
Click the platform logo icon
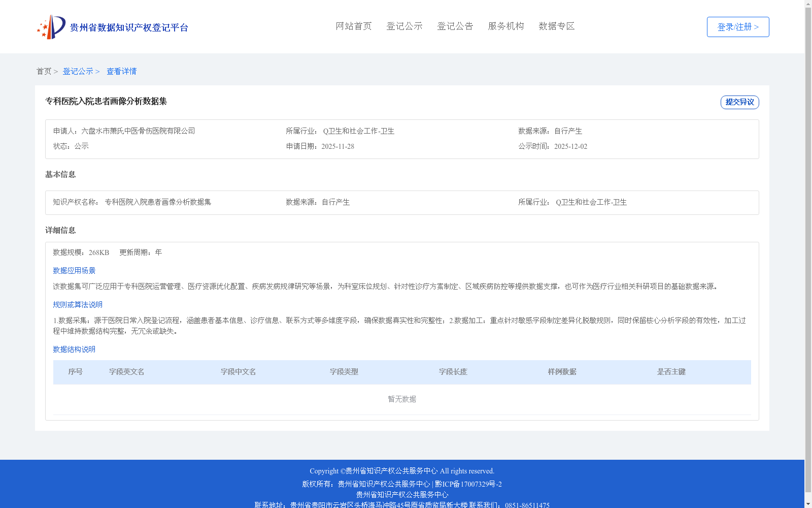[x=51, y=27]
